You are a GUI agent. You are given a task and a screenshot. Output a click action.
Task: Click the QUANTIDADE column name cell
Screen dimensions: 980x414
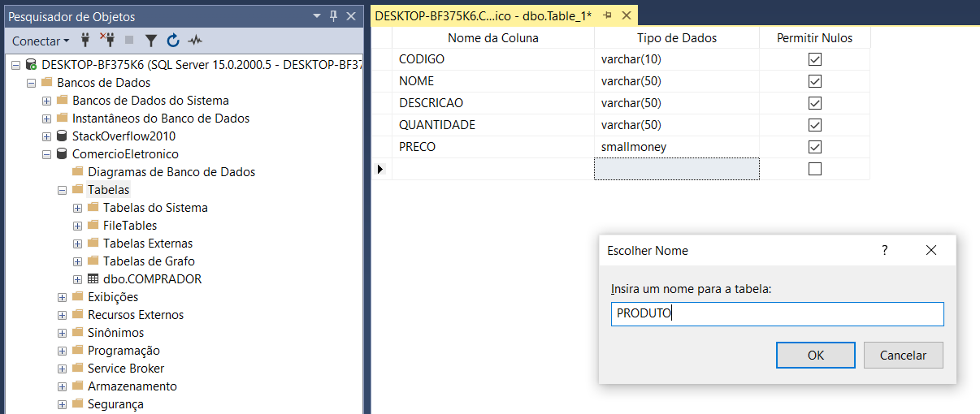pyautogui.click(x=493, y=125)
